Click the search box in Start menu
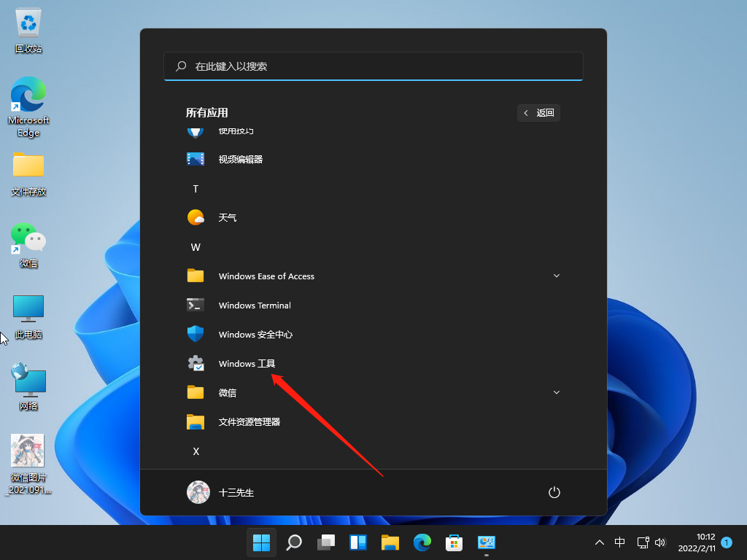 [373, 66]
